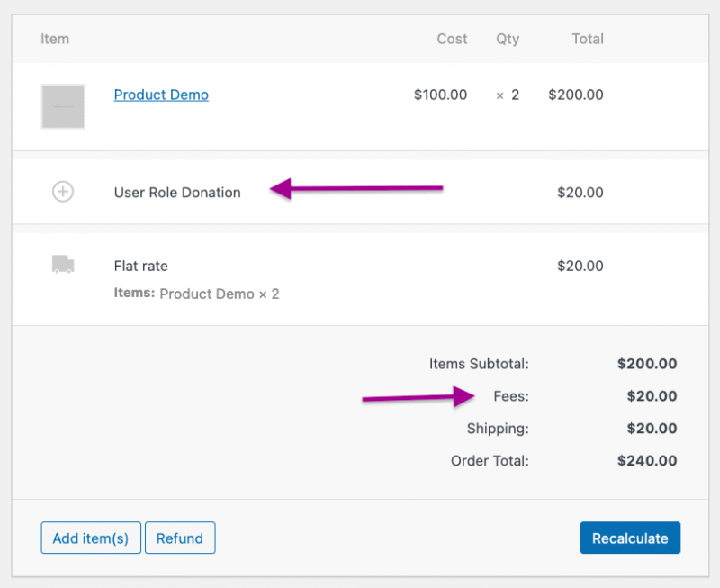Viewport: 720px width, 588px height.
Task: Click the $20.00 Fees total
Action: (654, 396)
